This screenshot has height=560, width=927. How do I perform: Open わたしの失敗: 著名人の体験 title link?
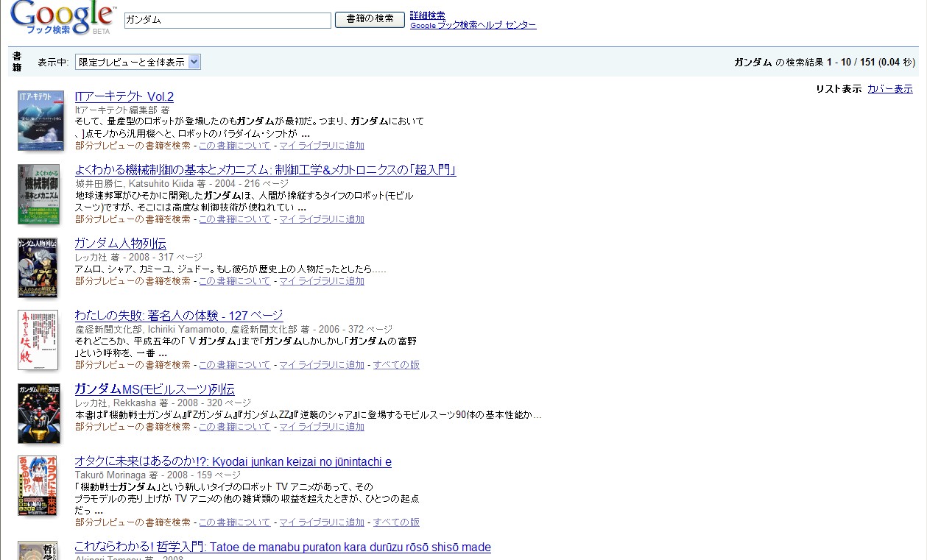179,316
